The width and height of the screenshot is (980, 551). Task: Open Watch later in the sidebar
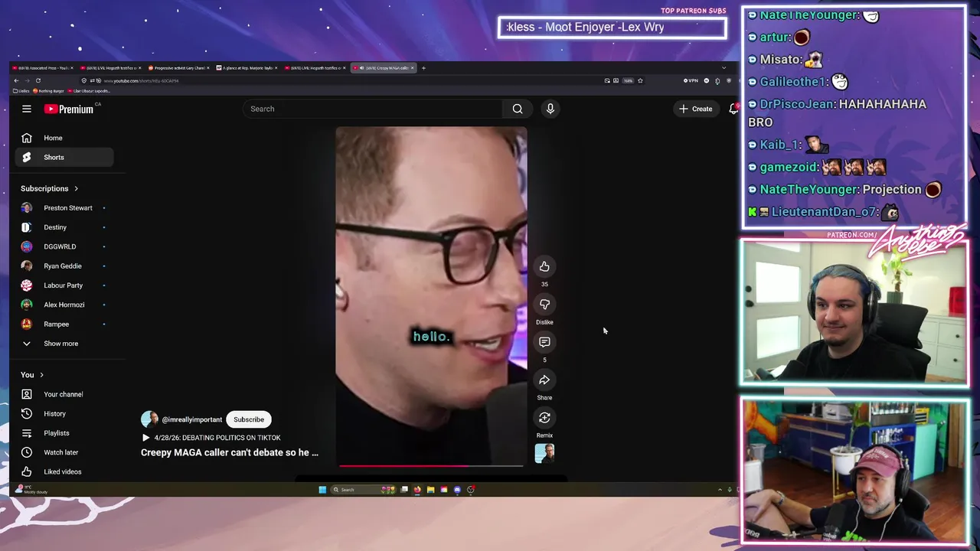(64, 452)
